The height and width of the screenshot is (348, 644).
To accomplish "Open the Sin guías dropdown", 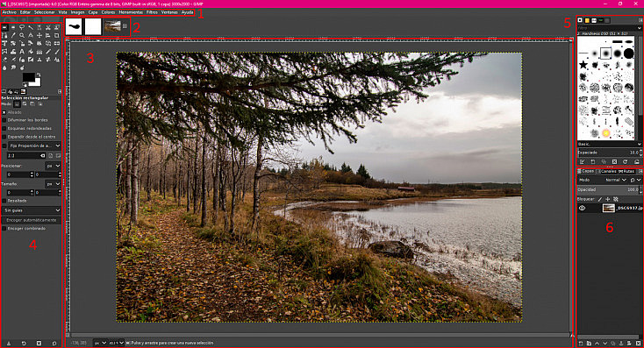I will pyautogui.click(x=32, y=210).
